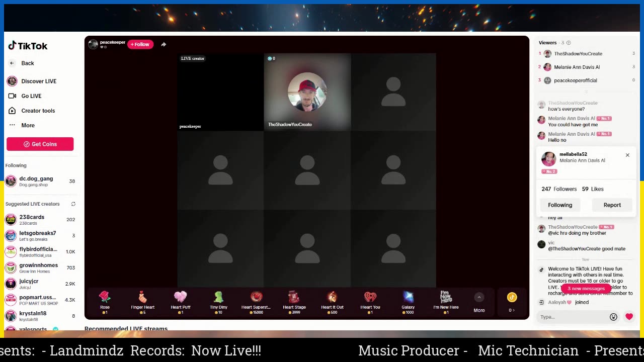Report the mellabella52 user
The height and width of the screenshot is (362, 644).
coord(612,205)
